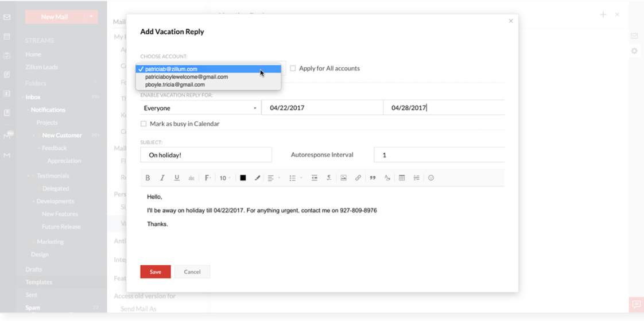The width and height of the screenshot is (644, 321).
Task: Open the Mail app in left rail
Action: 7,17
